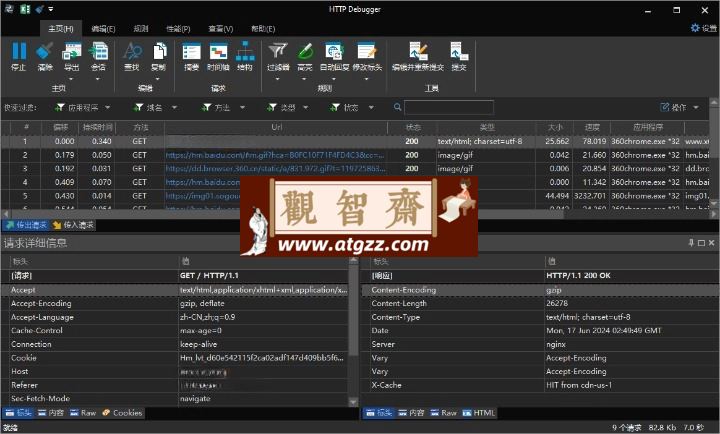Image resolution: width=720 pixels, height=434 pixels.
Task: Open request Cookies tab
Action: pos(122,413)
